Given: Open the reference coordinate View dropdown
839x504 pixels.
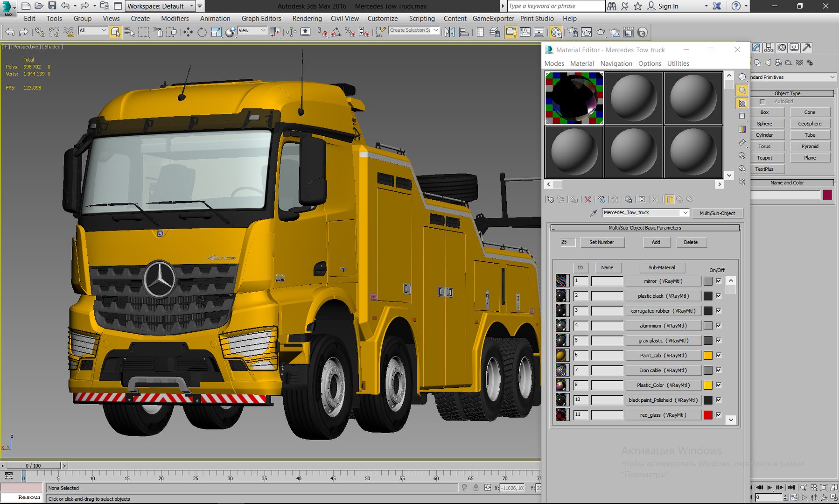Looking at the screenshot, I should tap(252, 30).
